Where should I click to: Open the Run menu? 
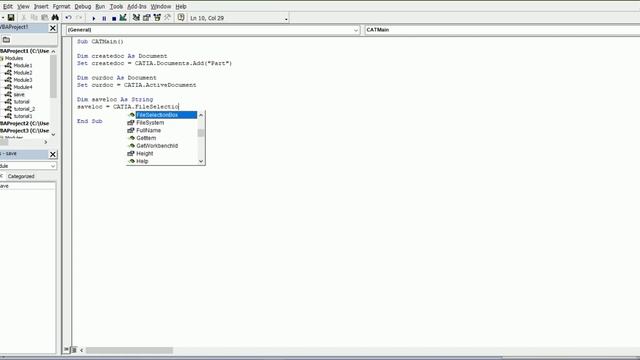100,7
